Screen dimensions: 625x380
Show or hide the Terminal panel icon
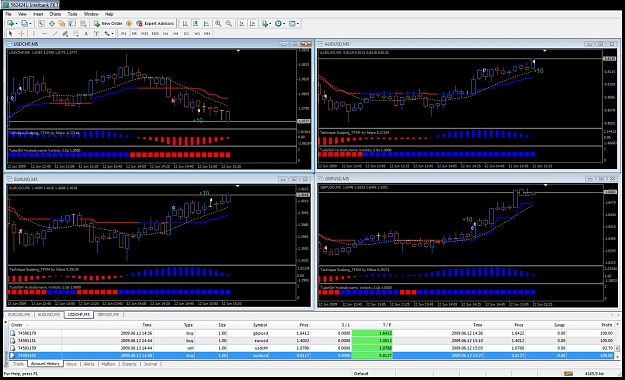click(72, 24)
